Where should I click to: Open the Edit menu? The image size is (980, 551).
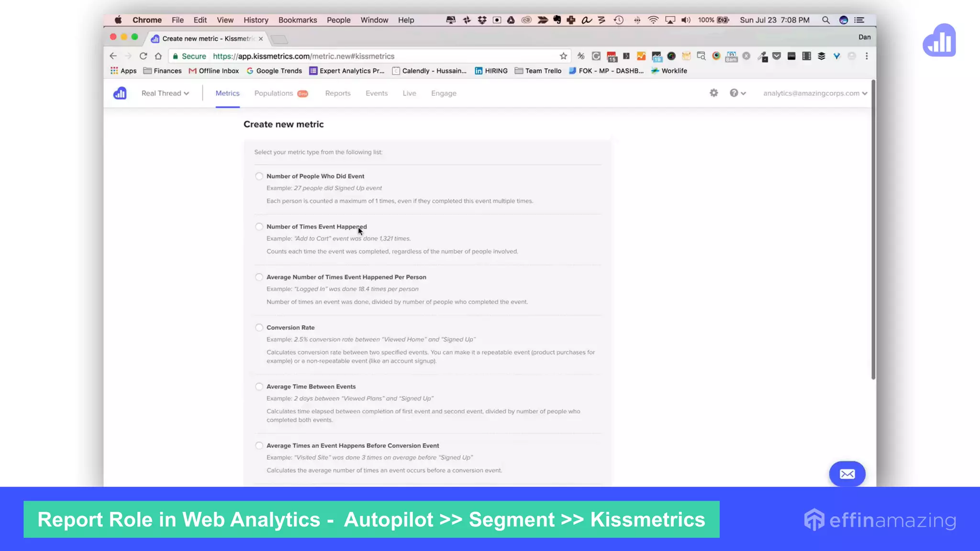pyautogui.click(x=200, y=20)
